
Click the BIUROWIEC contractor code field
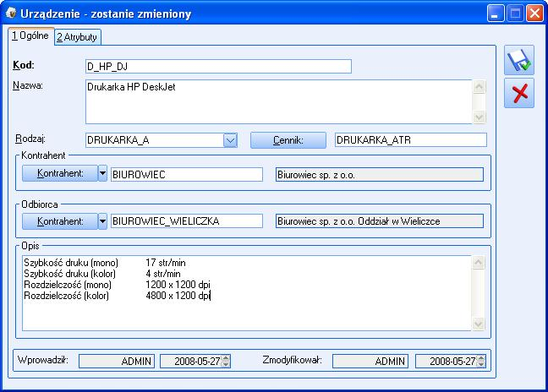[x=187, y=175]
